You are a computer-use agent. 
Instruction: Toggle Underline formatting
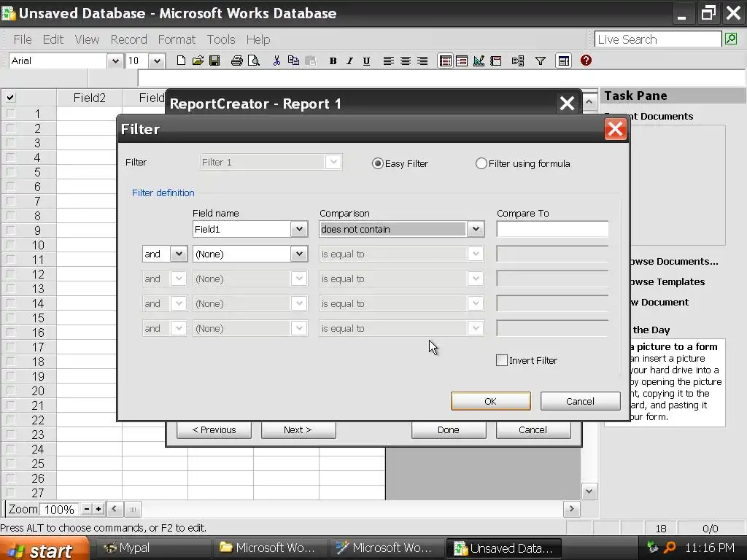pyautogui.click(x=366, y=61)
